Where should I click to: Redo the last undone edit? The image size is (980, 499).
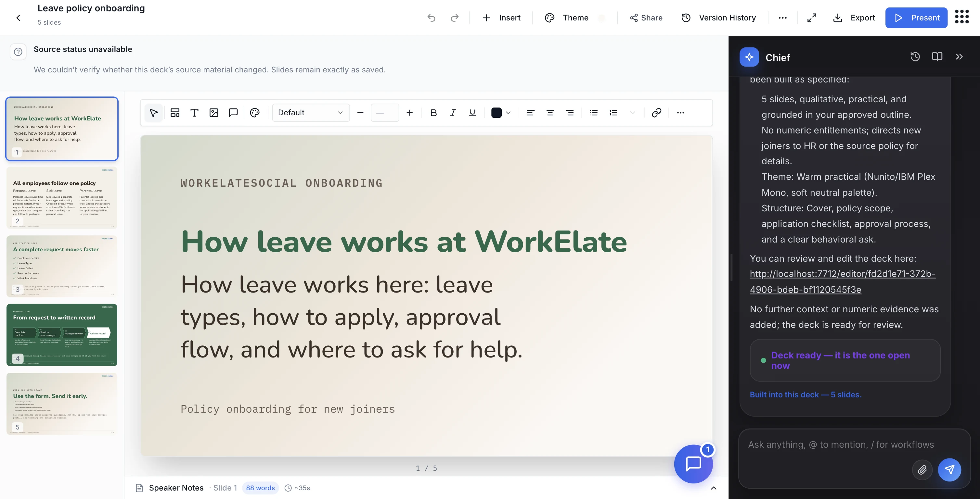point(454,18)
